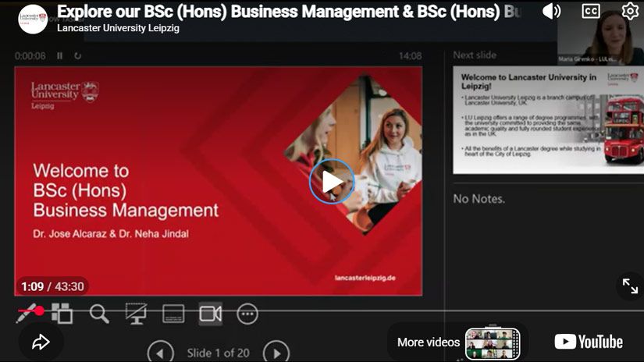Image resolution: width=644 pixels, height=362 pixels.
Task: Click Lancaster University Leipzig channel name
Action: coord(119,28)
